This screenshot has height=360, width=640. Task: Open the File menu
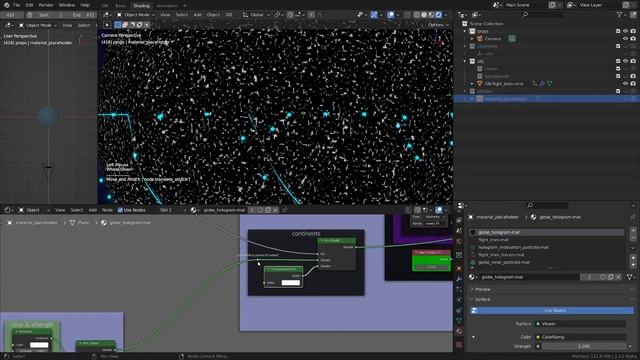pyautogui.click(x=16, y=5)
